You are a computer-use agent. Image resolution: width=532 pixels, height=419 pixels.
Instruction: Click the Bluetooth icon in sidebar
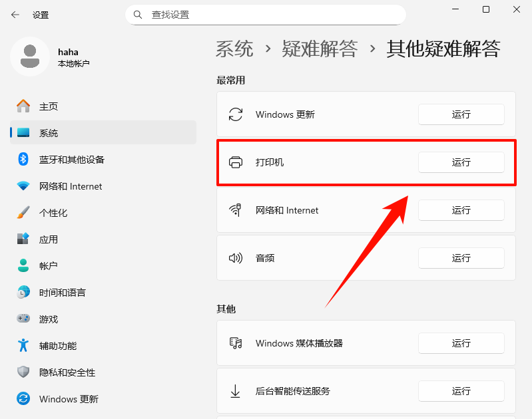coord(23,159)
